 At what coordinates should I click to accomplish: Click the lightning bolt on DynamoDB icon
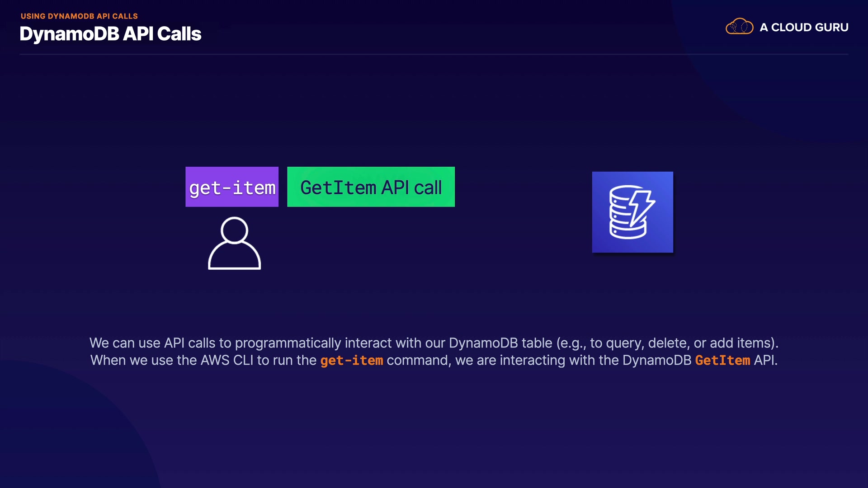[642, 206]
